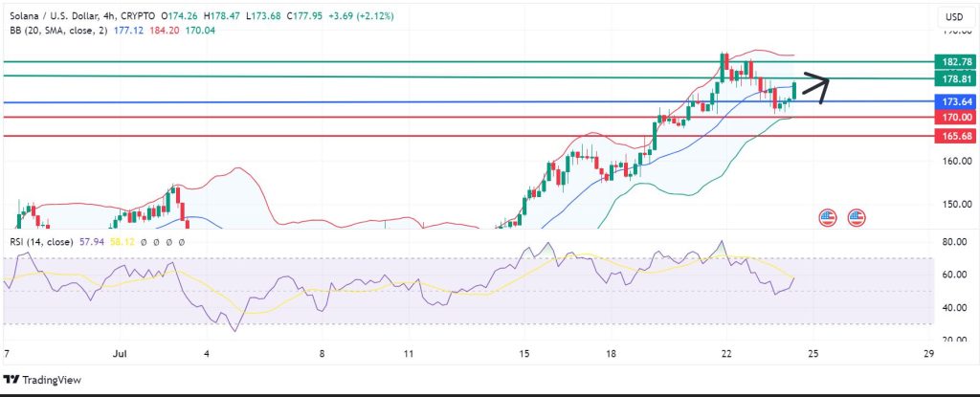Click the 150.00 price axis label
This screenshot has height=397, width=980.
pyautogui.click(x=956, y=205)
